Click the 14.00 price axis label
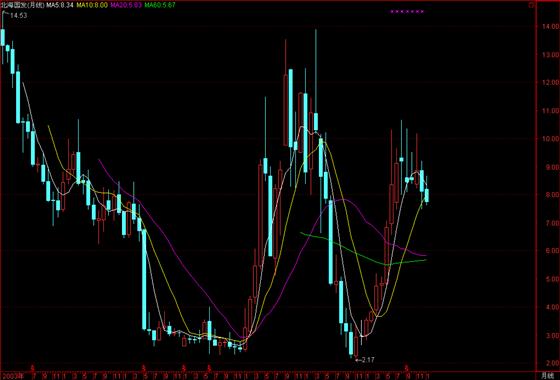The height and width of the screenshot is (380, 560). pos(550,26)
